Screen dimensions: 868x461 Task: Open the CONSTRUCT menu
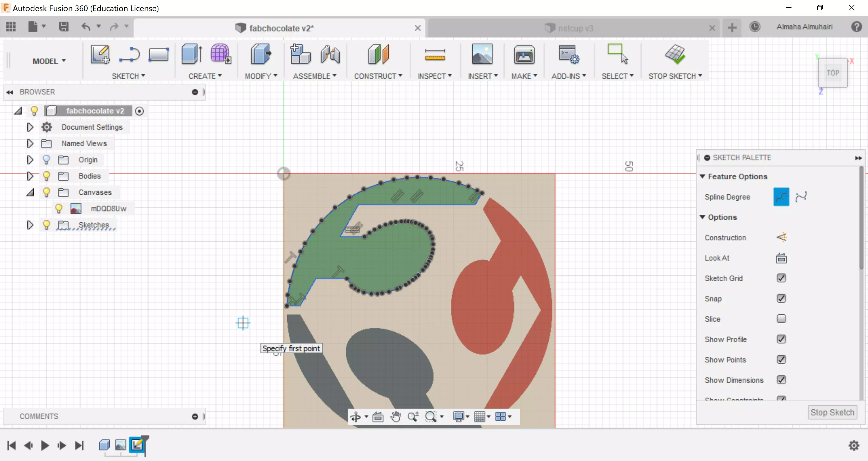tap(378, 76)
